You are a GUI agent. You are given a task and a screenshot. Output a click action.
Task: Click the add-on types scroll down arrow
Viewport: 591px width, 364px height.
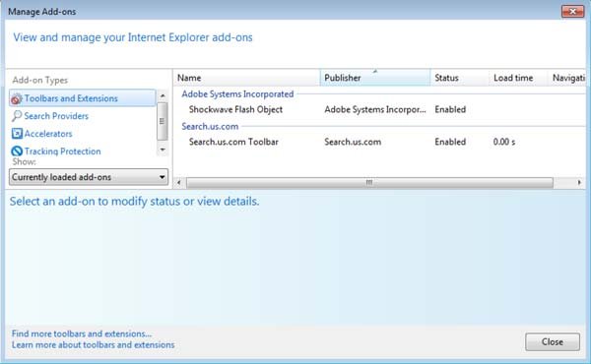click(x=163, y=150)
